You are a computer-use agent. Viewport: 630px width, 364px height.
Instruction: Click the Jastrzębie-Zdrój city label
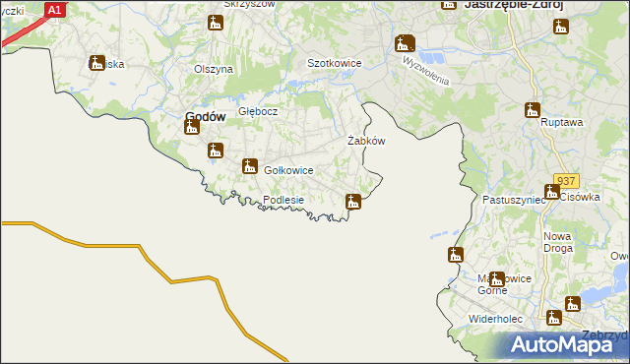click(514, 5)
